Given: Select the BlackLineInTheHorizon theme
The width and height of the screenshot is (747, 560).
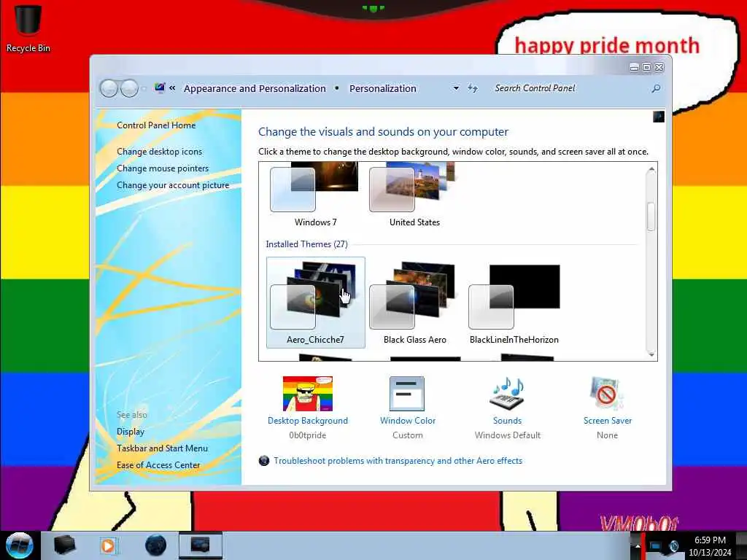Looking at the screenshot, I should [514, 303].
